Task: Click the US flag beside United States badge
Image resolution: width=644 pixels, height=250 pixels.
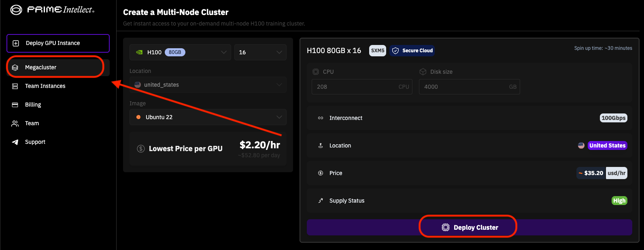Action: tap(581, 145)
